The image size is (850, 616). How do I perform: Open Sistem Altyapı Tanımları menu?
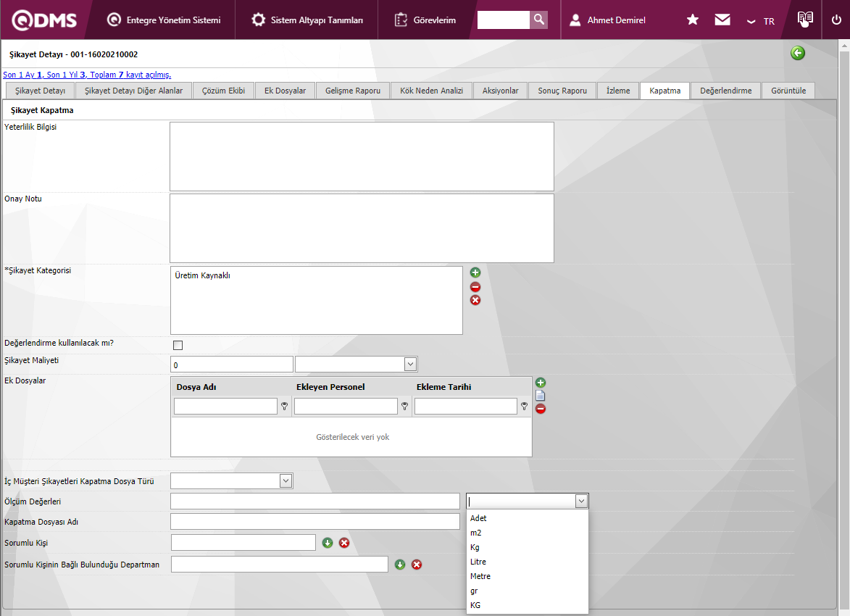[x=307, y=20]
